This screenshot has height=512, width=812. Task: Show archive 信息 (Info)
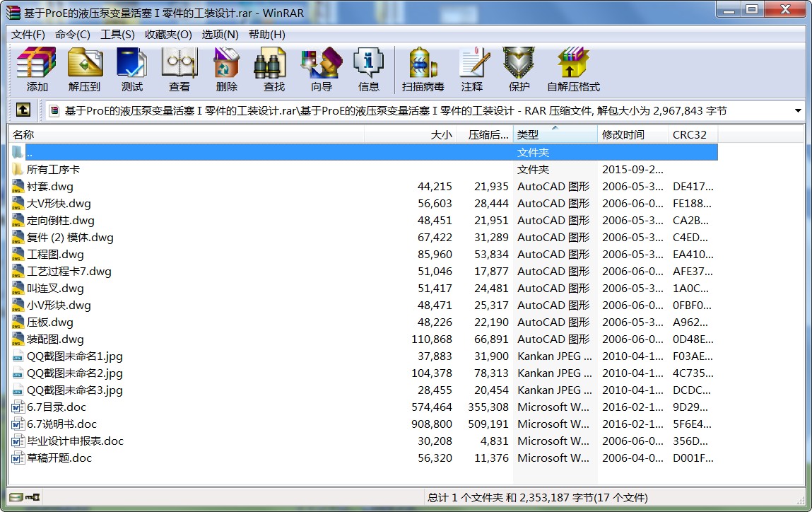pos(368,69)
